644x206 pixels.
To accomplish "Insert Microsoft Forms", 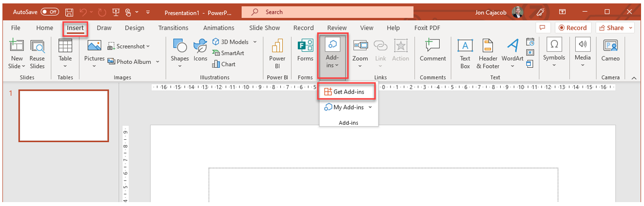I will [305, 51].
